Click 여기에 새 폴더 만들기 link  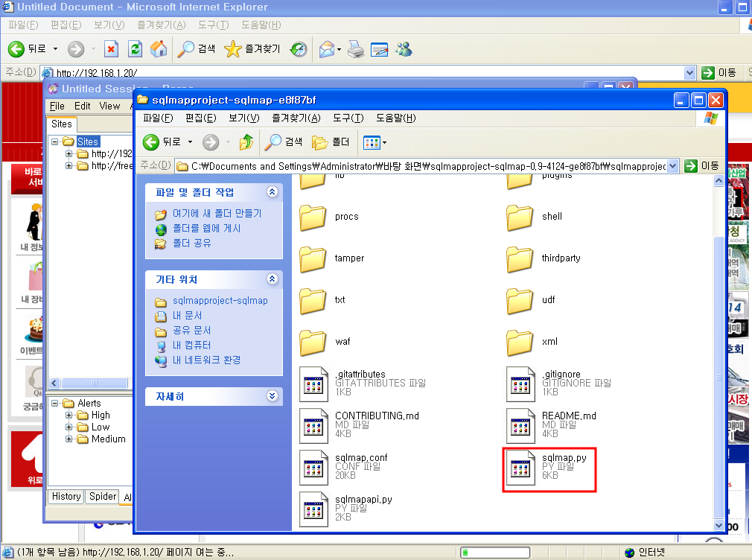click(217, 213)
